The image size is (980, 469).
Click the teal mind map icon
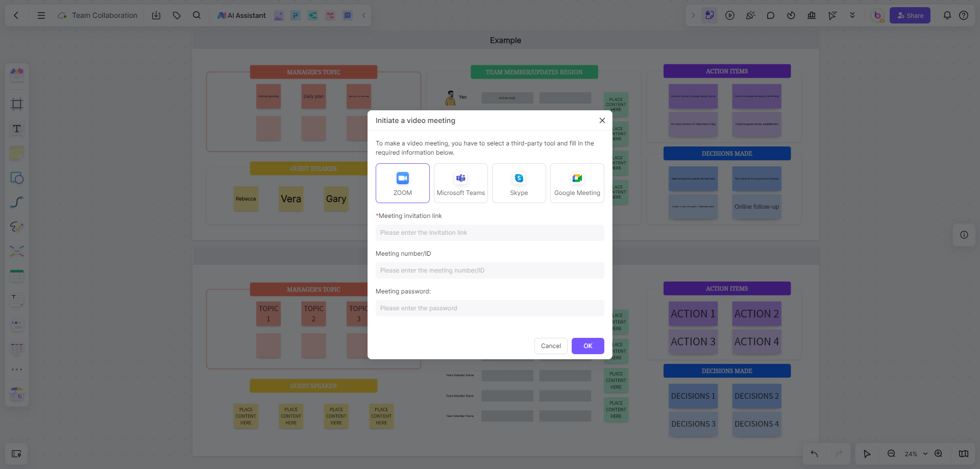point(313,15)
